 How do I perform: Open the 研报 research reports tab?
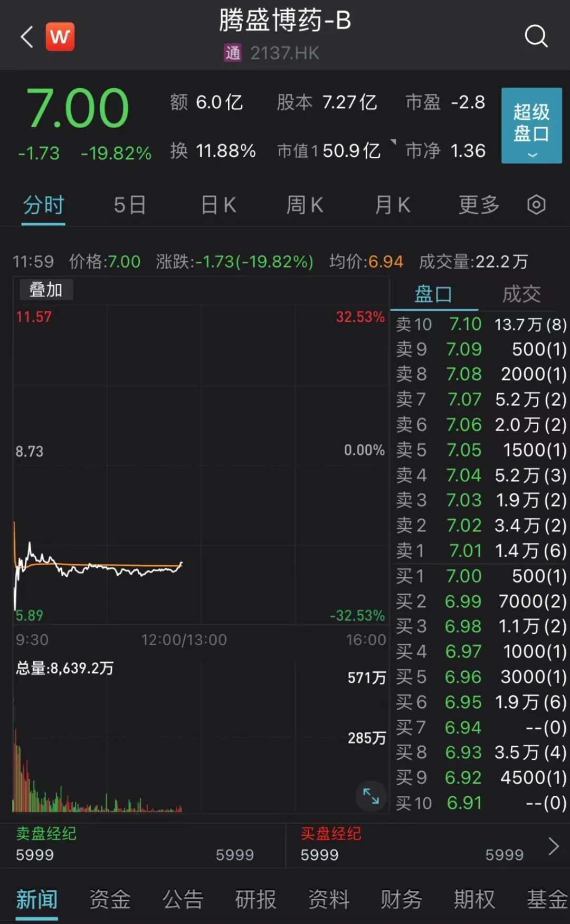pos(255,899)
